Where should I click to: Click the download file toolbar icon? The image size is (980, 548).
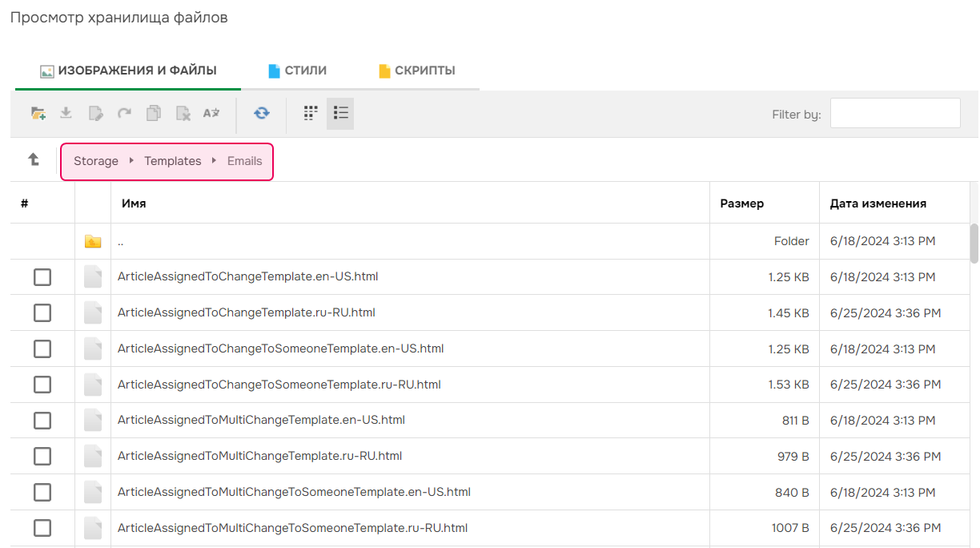click(66, 114)
